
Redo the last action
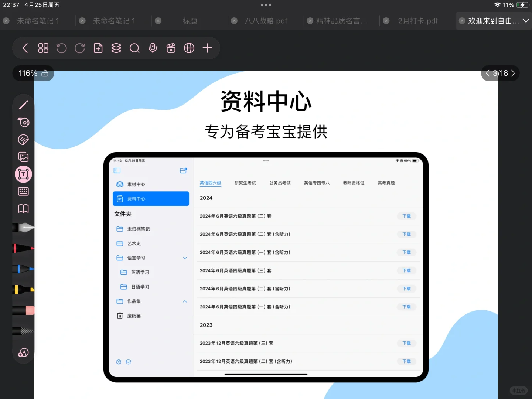click(x=79, y=48)
